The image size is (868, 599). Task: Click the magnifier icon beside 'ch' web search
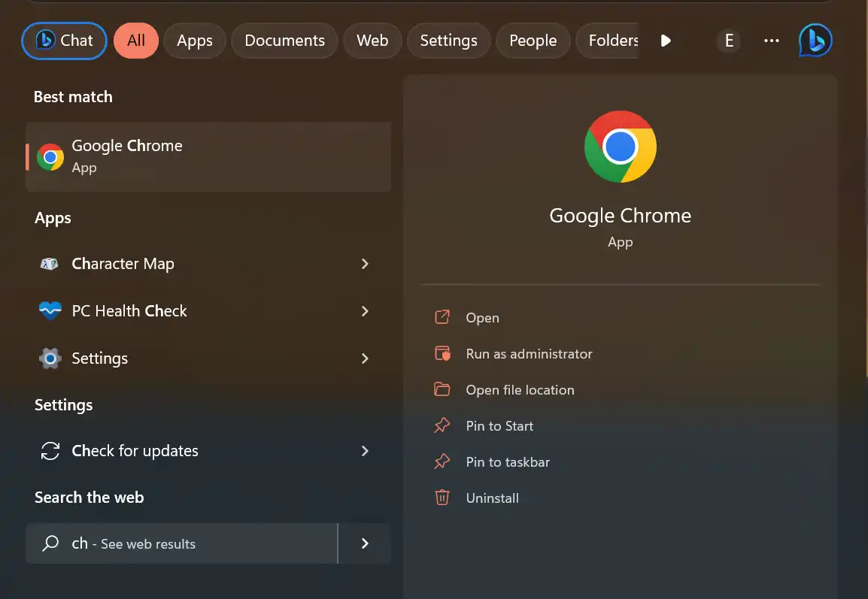tap(50, 543)
